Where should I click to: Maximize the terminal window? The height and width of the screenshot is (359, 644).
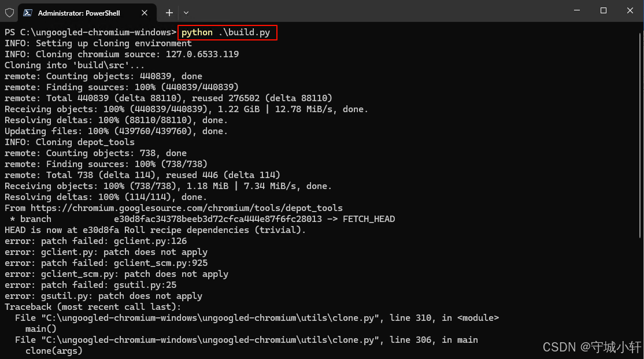point(604,10)
